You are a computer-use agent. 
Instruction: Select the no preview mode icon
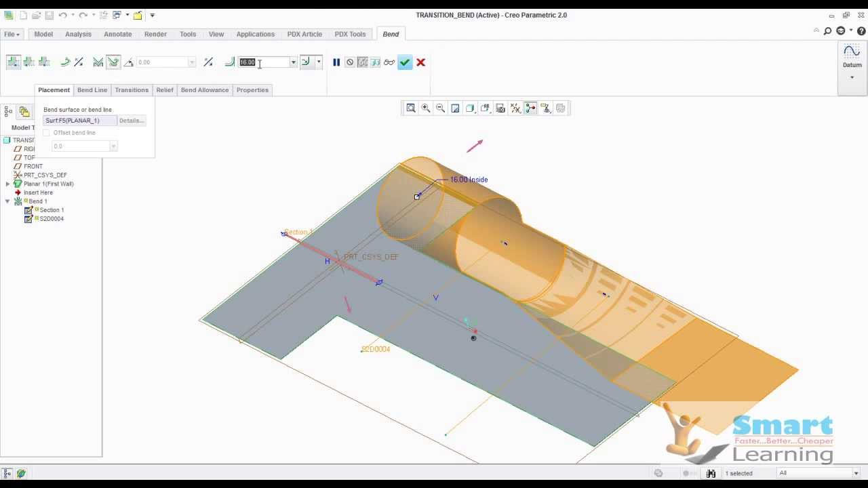(x=350, y=62)
